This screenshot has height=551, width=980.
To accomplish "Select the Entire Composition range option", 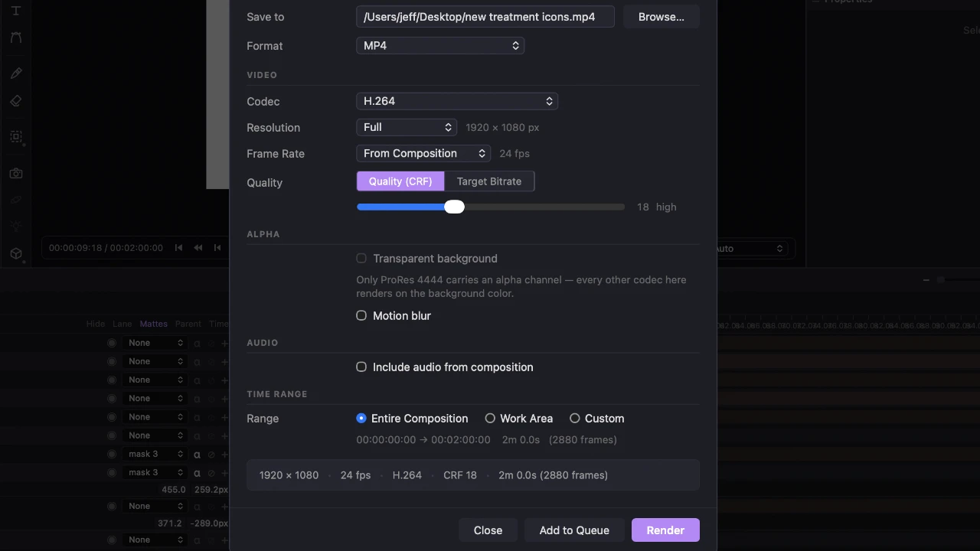I will point(361,419).
